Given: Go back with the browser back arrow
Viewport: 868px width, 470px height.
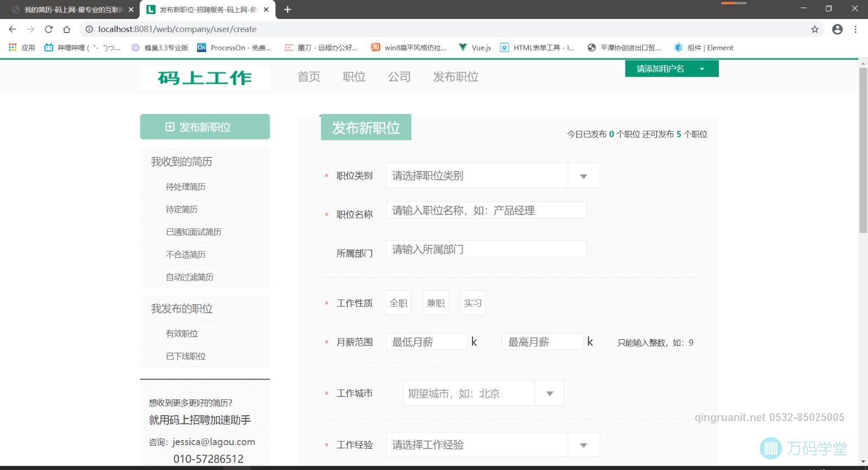Looking at the screenshot, I should point(12,29).
